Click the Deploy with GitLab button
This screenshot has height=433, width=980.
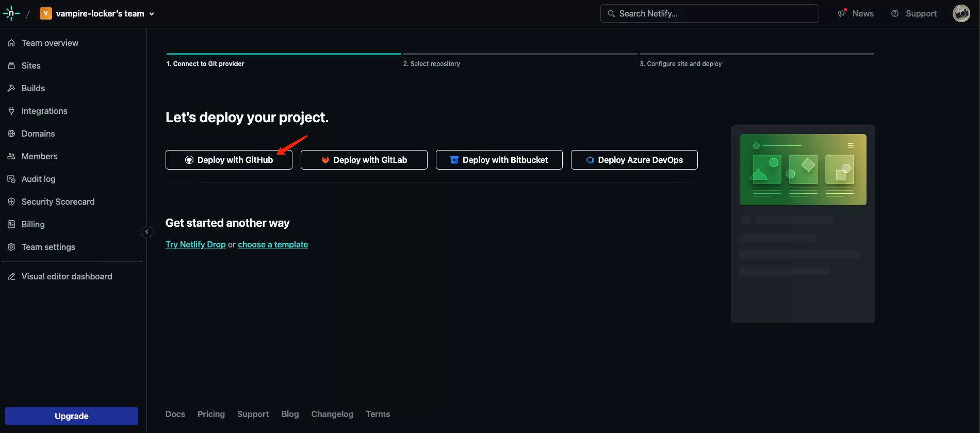364,160
